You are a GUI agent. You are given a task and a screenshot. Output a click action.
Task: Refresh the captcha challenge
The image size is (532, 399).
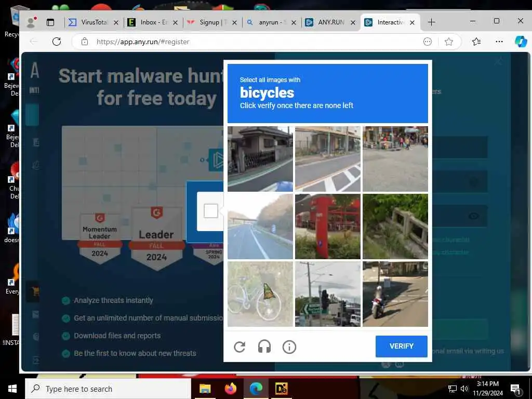(x=240, y=347)
